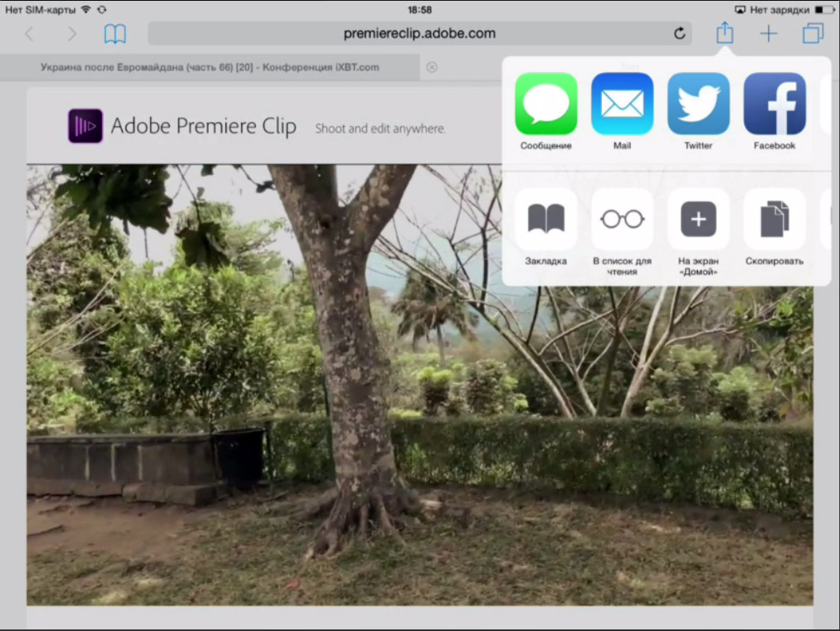840x631 pixels.
Task: Close the iXBT.com tab with the x button
Action: pos(431,67)
